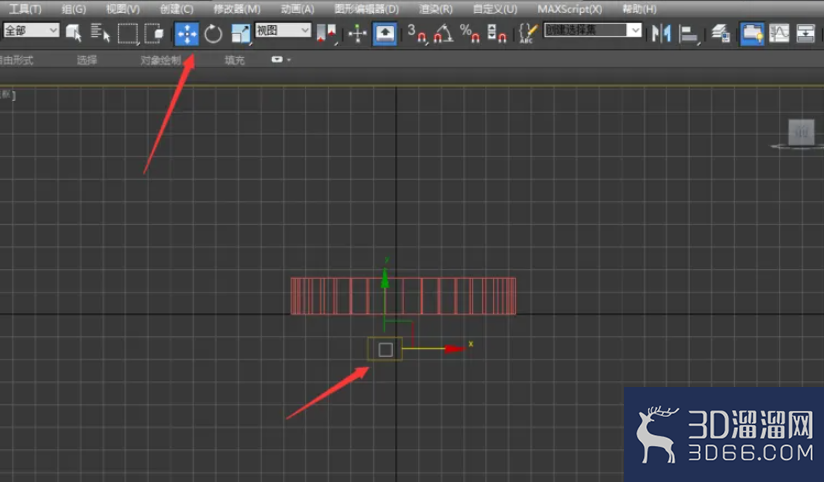Open the 视图 reference coordinate dropdown
Viewport: 824px width, 482px height.
pyautogui.click(x=283, y=30)
